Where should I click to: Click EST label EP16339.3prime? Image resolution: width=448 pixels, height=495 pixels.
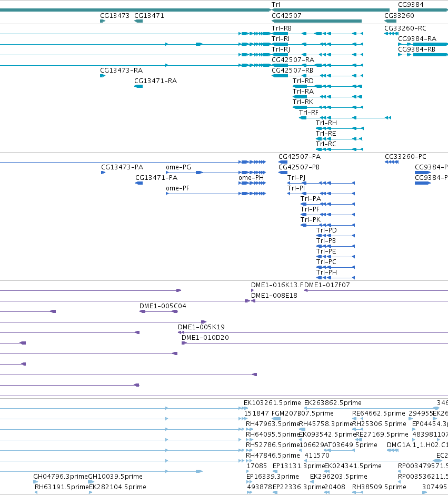272,477
